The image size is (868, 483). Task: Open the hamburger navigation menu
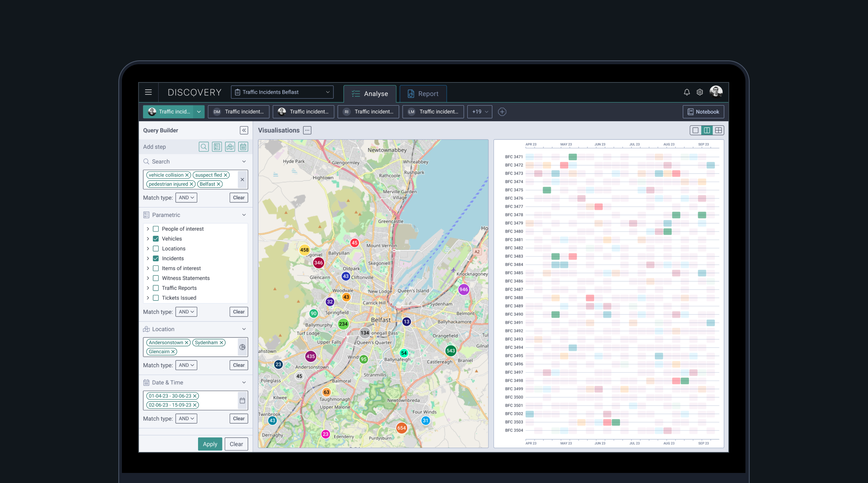(x=148, y=92)
